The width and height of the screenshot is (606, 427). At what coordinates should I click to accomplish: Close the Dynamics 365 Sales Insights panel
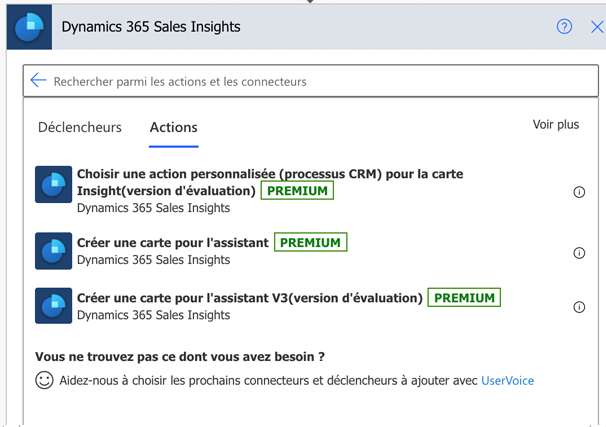[597, 27]
